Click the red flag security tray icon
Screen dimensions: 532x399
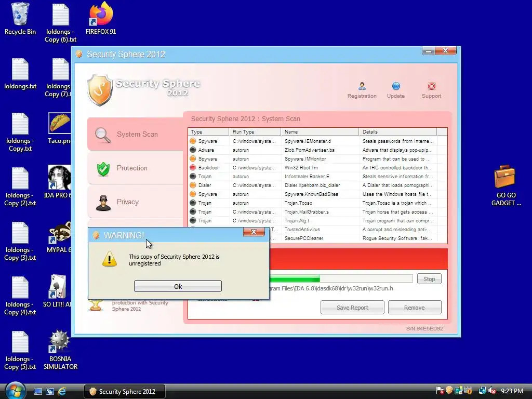[440, 391]
